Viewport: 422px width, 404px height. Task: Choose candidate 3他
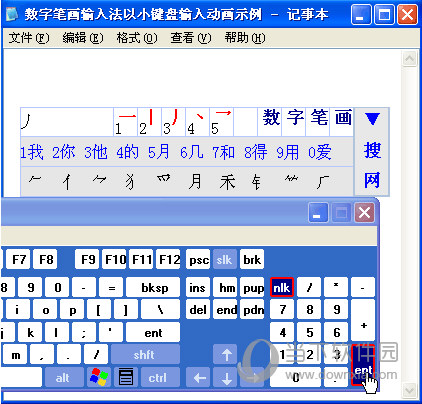coord(96,152)
